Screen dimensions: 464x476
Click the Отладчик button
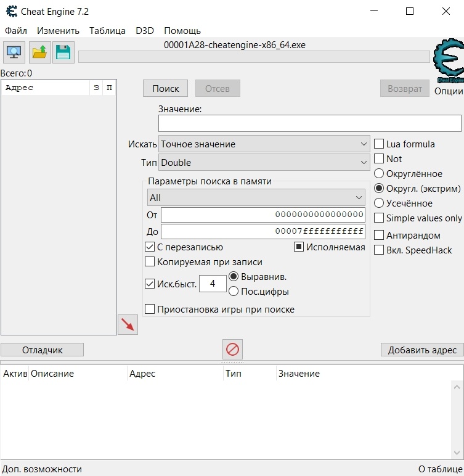pos(42,350)
